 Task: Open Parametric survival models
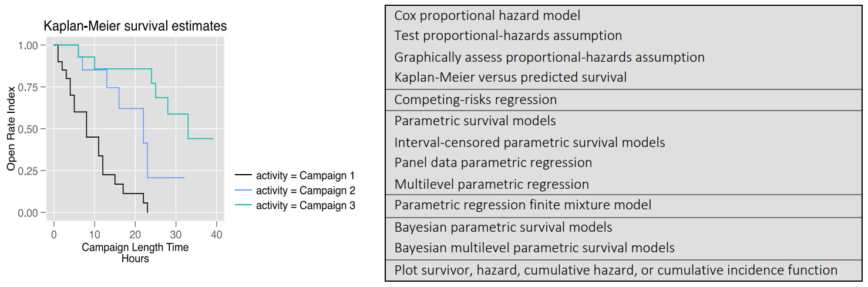point(475,121)
